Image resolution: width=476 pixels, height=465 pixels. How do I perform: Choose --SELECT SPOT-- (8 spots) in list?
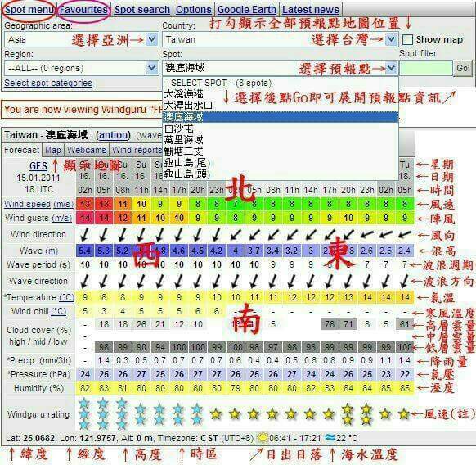[x=281, y=83]
